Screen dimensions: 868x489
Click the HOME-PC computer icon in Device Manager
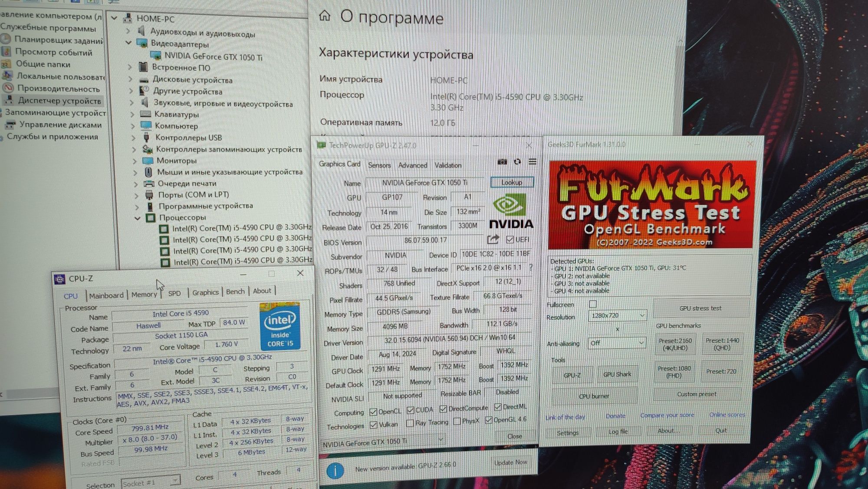click(127, 18)
